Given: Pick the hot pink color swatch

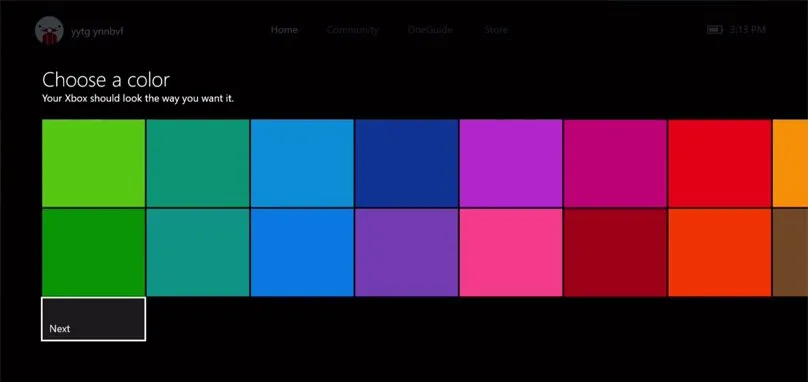Looking at the screenshot, I should click(511, 252).
